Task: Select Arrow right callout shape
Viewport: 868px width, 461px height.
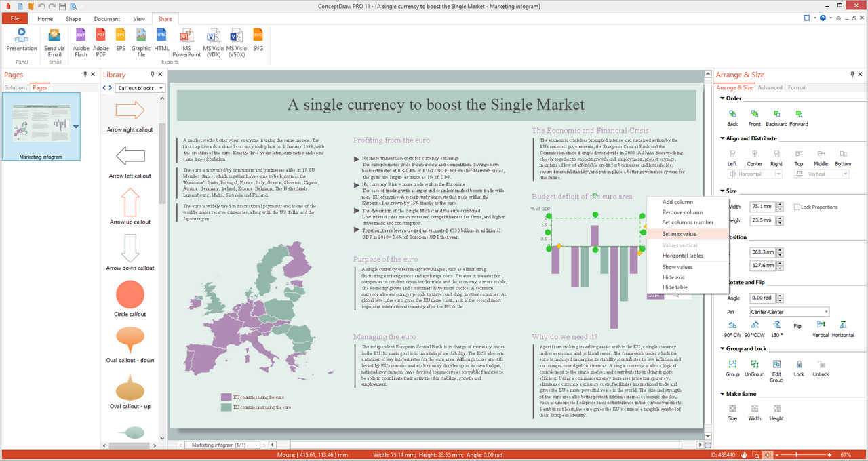Action: [x=130, y=115]
